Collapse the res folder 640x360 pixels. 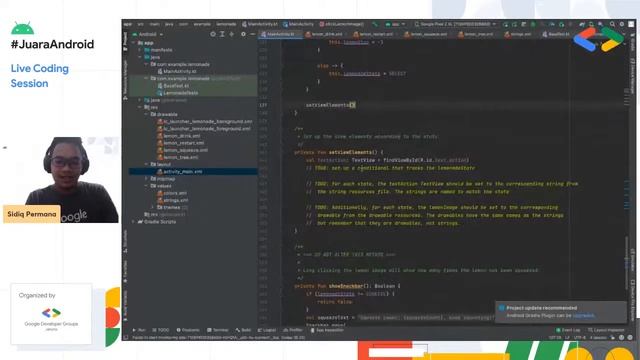140,107
